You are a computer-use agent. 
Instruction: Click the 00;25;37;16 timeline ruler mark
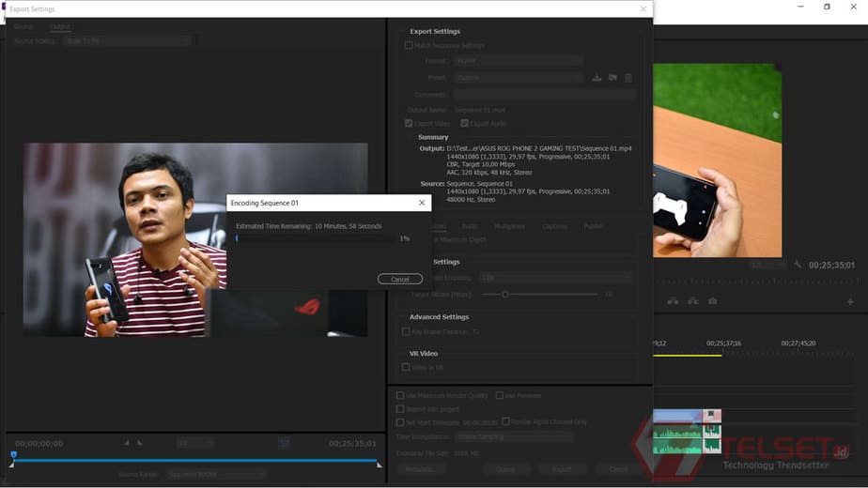723,343
